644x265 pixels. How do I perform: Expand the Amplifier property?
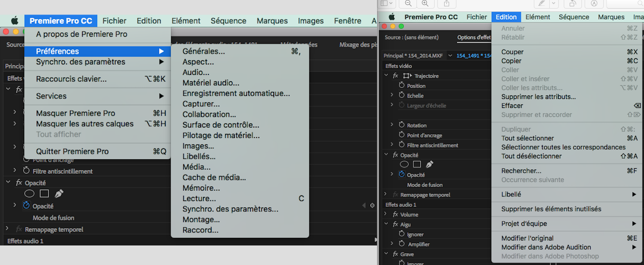click(392, 244)
